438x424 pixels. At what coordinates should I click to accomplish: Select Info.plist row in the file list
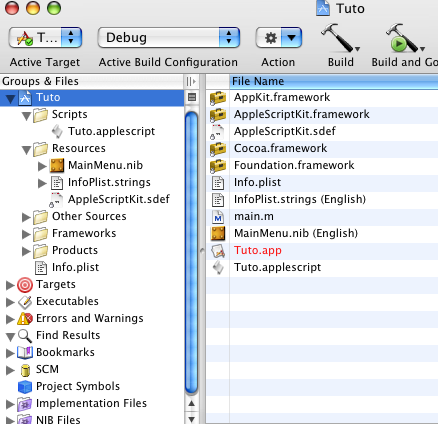[x=322, y=182]
